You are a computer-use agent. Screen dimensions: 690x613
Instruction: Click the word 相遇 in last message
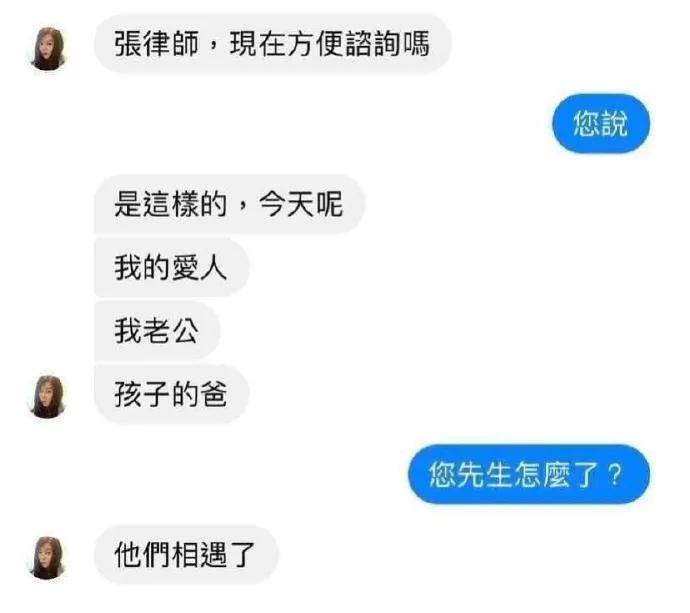click(200, 554)
